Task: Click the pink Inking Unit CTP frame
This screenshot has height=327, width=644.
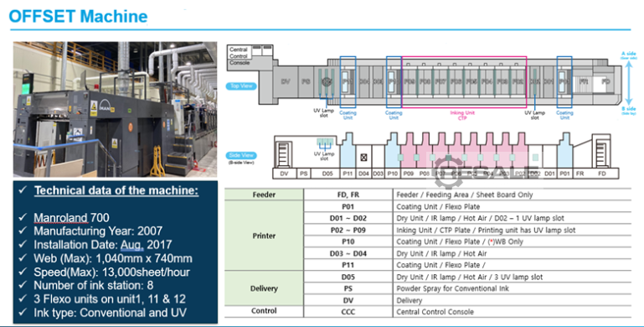Action: [464, 82]
